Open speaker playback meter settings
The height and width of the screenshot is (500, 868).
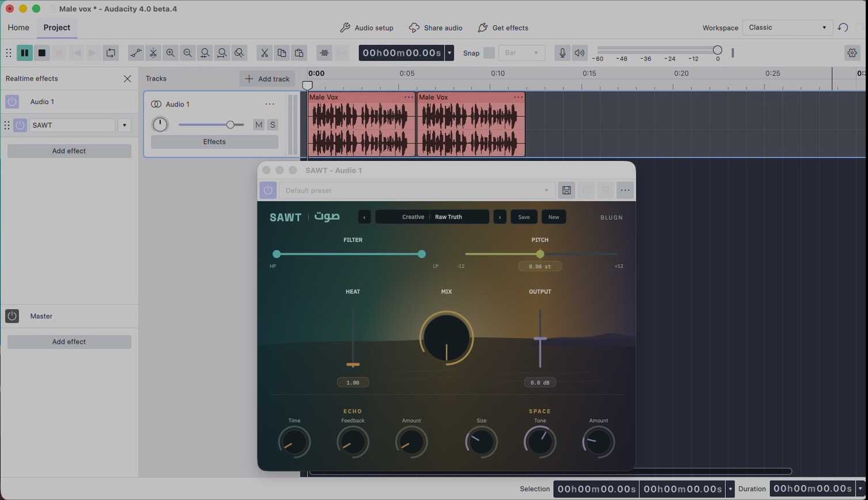(x=580, y=53)
